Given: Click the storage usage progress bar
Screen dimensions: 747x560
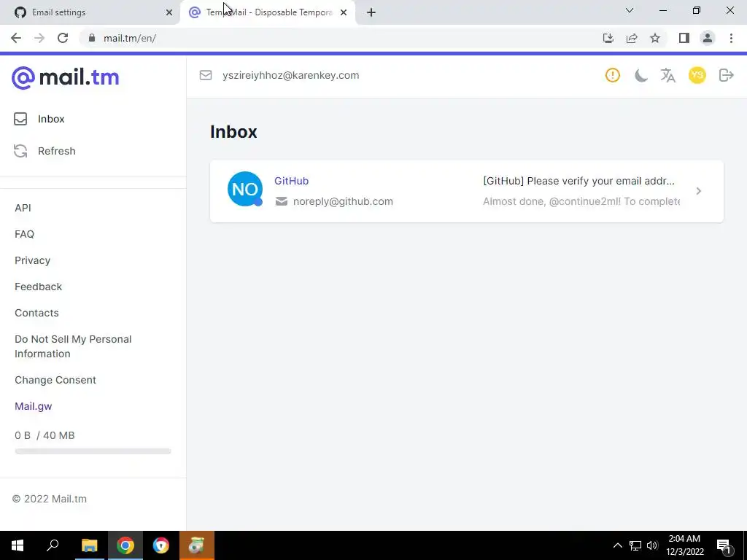Looking at the screenshot, I should click(93, 451).
